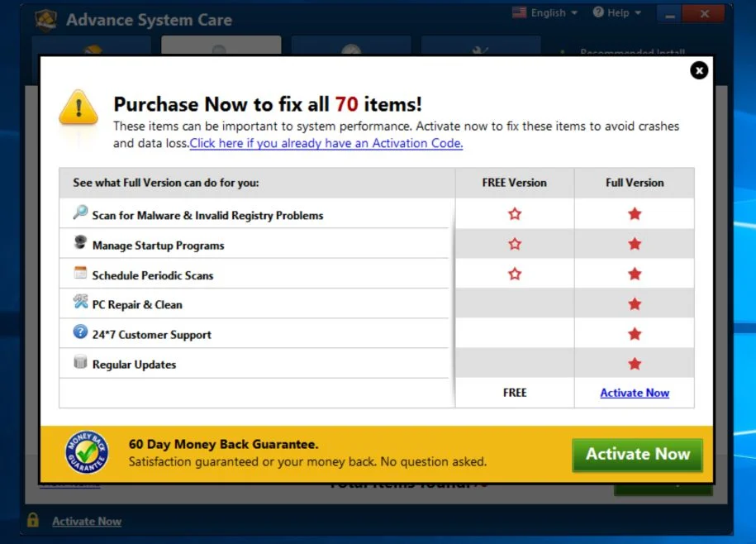
Task: Select the third tab with the gauge icon
Action: tap(351, 45)
